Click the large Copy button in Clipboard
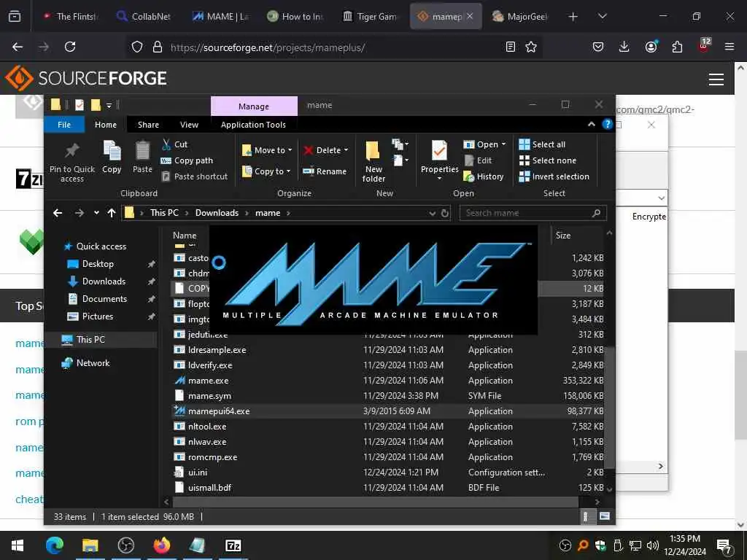Viewport: 747px width, 560px height. coord(112,157)
